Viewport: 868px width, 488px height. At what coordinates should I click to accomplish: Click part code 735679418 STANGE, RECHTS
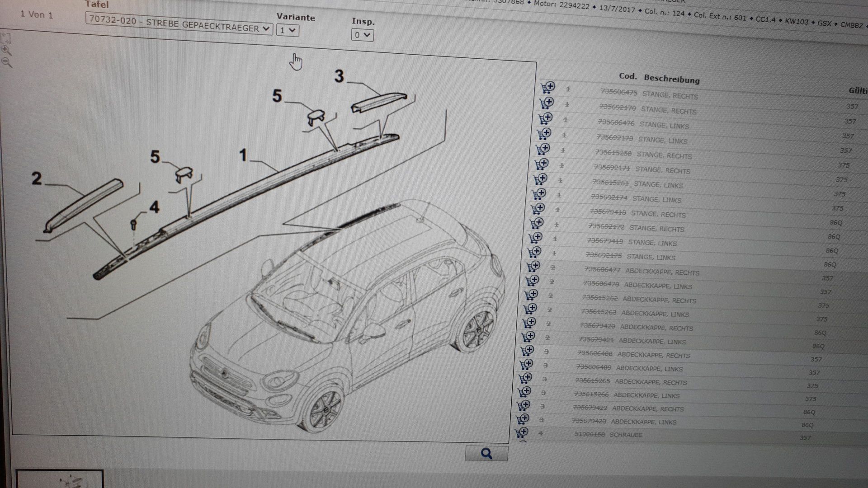608,212
